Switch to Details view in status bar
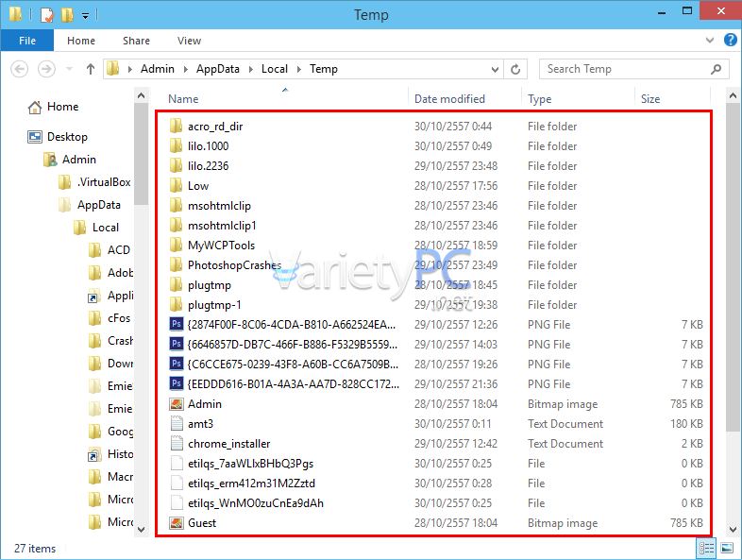The height and width of the screenshot is (560, 742). (x=706, y=548)
